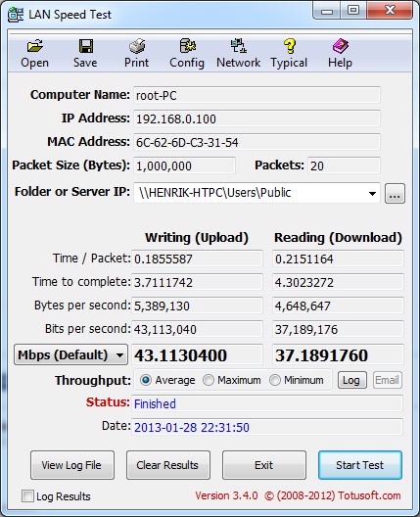Click the Typical question mark icon
Viewport: 420px width, 517px height.
290,46
